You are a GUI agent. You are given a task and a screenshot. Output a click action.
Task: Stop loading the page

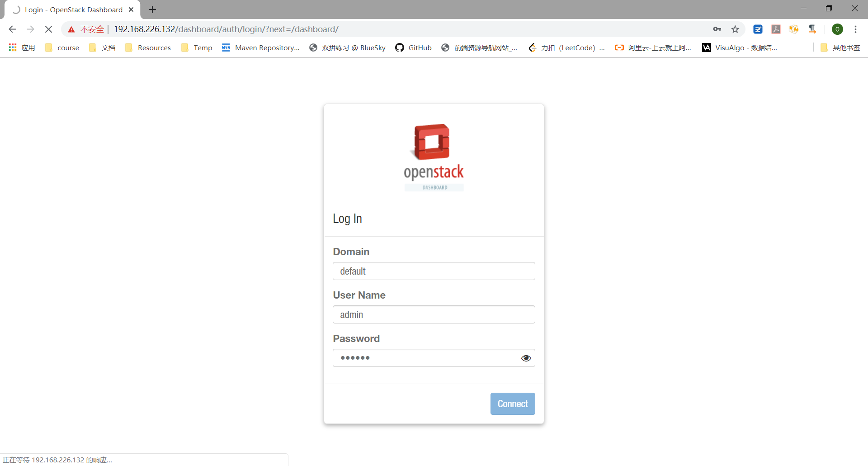(x=48, y=29)
